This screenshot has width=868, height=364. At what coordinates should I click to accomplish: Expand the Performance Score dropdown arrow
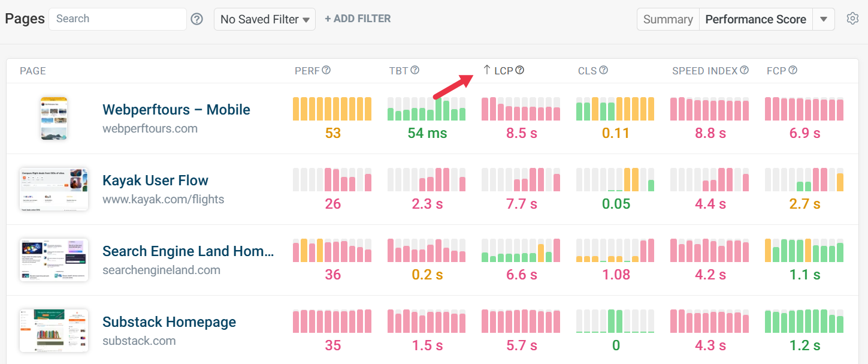tap(824, 19)
